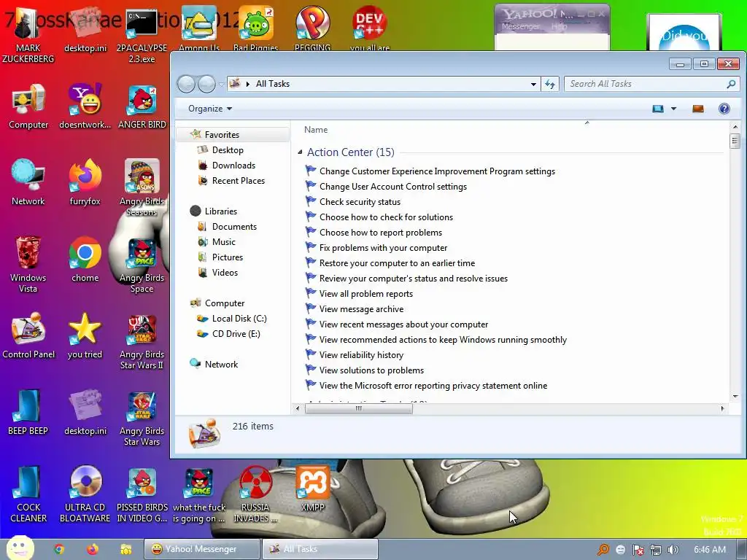
Task: Select CD Drive (E:)
Action: click(236, 334)
